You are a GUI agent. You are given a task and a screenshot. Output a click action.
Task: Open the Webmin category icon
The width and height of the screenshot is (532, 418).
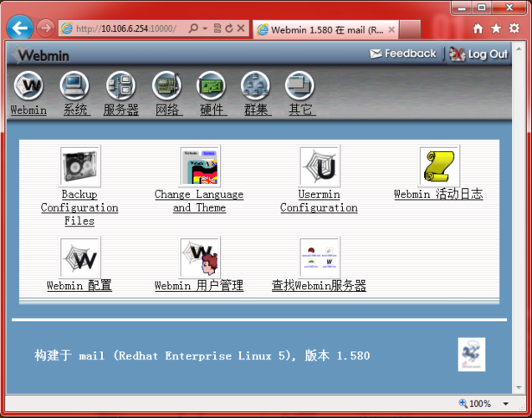[28, 85]
